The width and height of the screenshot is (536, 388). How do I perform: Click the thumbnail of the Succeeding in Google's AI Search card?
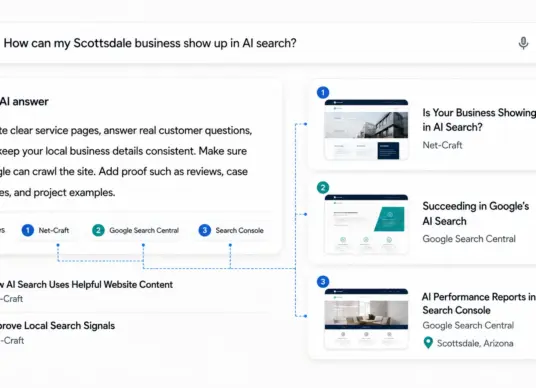tap(366, 224)
